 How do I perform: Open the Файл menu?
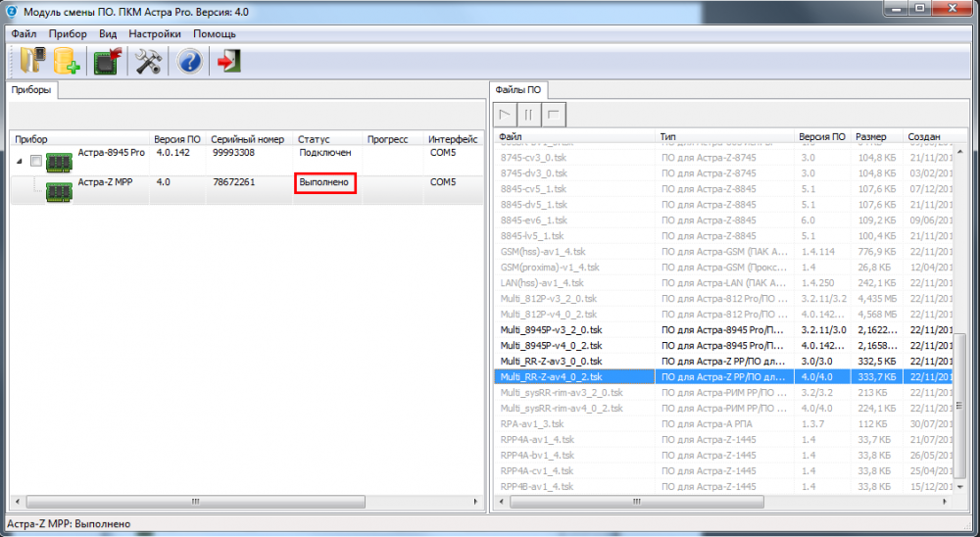pos(24,33)
